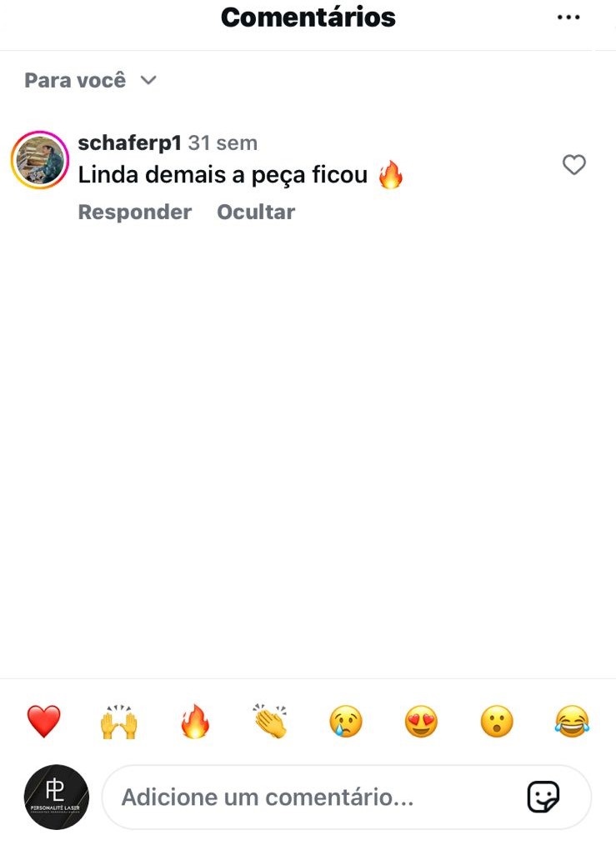616x845 pixels.
Task: Open the schaferp1 username link
Action: point(130,142)
